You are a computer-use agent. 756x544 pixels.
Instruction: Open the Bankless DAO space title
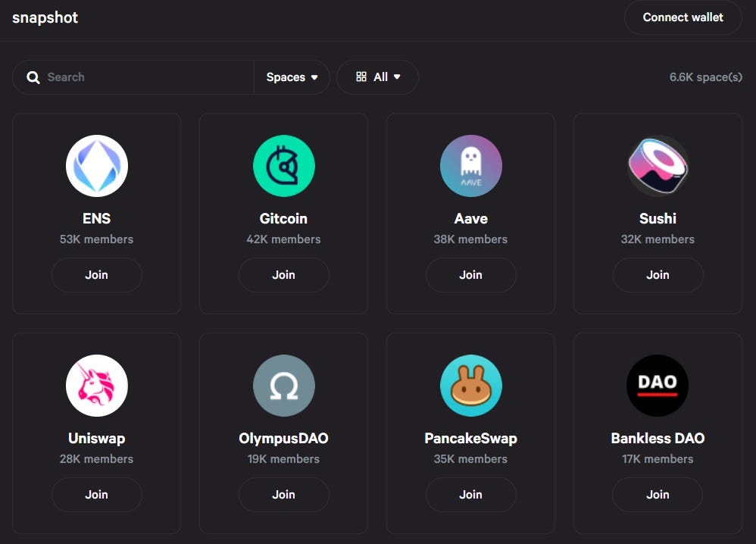658,439
